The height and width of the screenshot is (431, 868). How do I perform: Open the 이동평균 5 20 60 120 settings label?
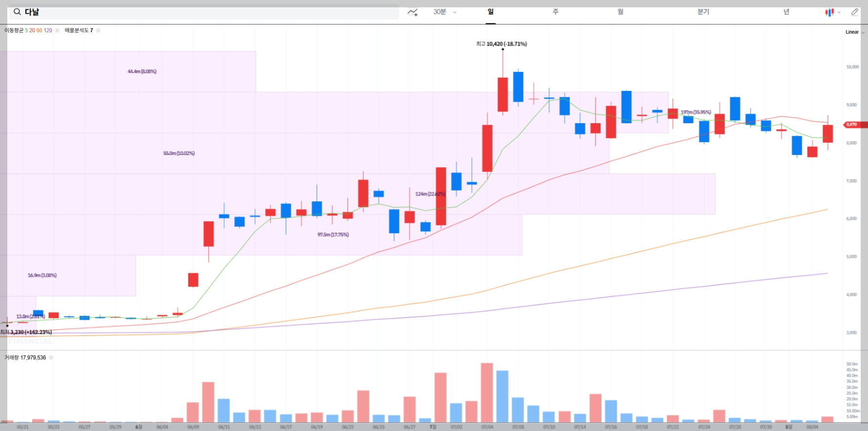click(28, 30)
